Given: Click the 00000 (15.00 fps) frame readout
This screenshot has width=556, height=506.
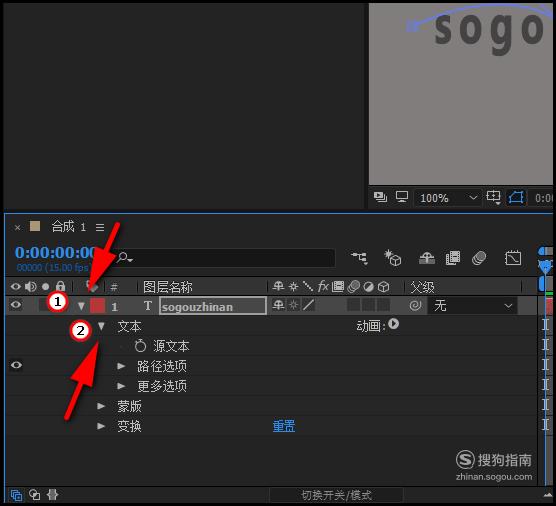Looking at the screenshot, I should coord(53,267).
